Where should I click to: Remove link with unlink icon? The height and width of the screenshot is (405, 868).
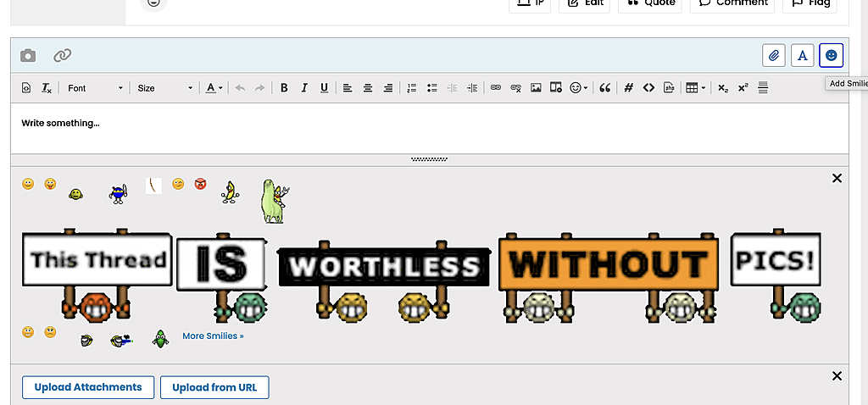click(x=516, y=88)
